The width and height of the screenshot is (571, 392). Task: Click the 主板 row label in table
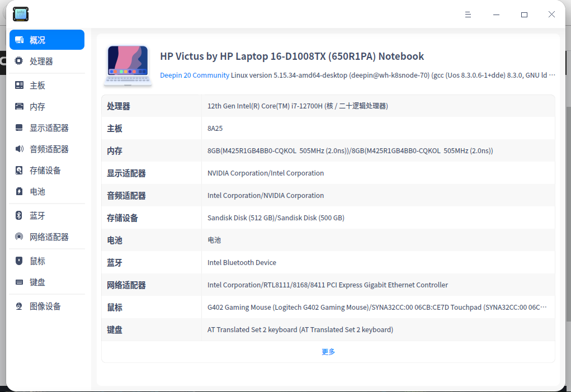tap(114, 129)
